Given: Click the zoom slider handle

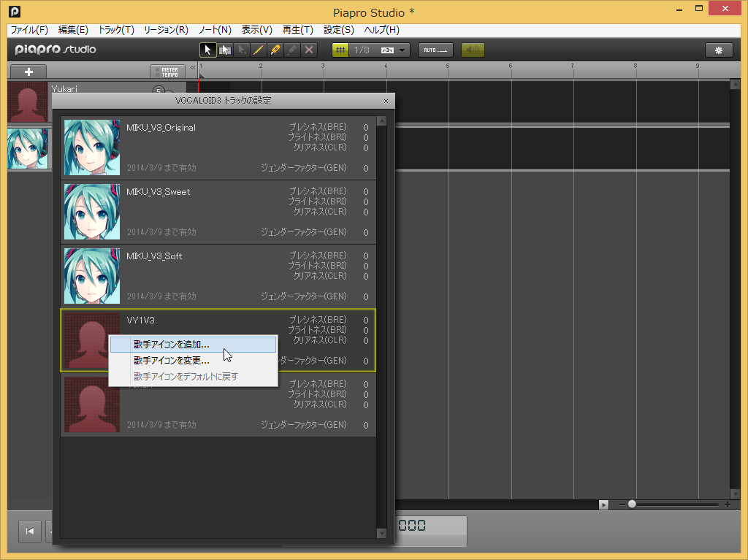Looking at the screenshot, I should (x=632, y=505).
